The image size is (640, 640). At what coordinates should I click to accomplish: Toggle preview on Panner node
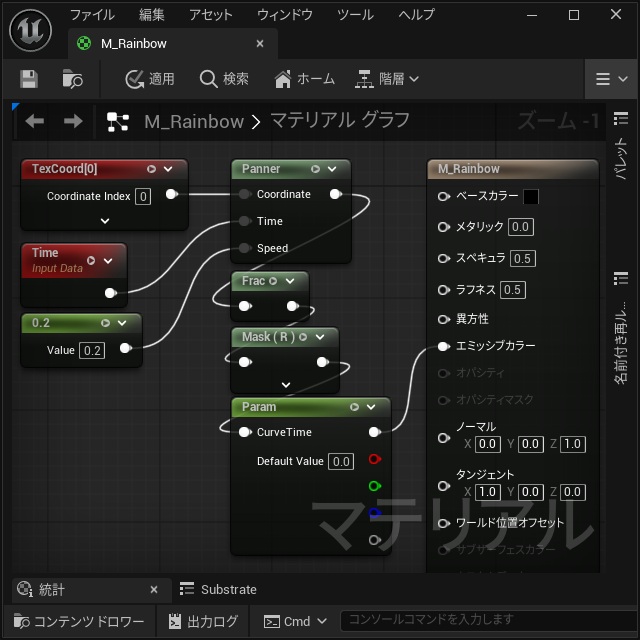tap(316, 169)
